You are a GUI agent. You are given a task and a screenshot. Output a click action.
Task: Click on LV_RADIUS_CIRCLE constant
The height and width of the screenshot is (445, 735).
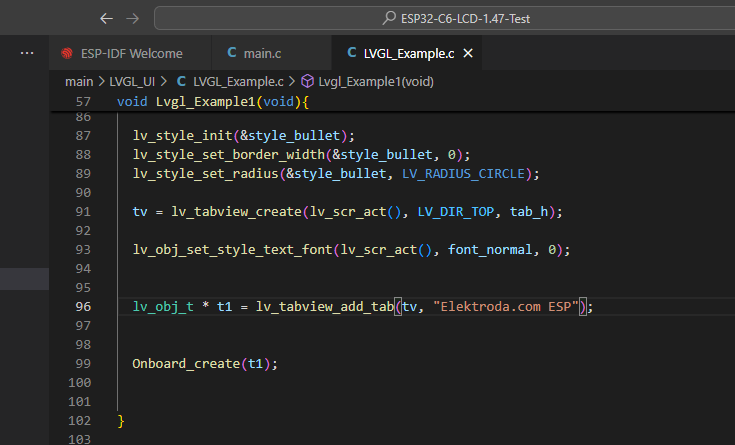pos(463,173)
